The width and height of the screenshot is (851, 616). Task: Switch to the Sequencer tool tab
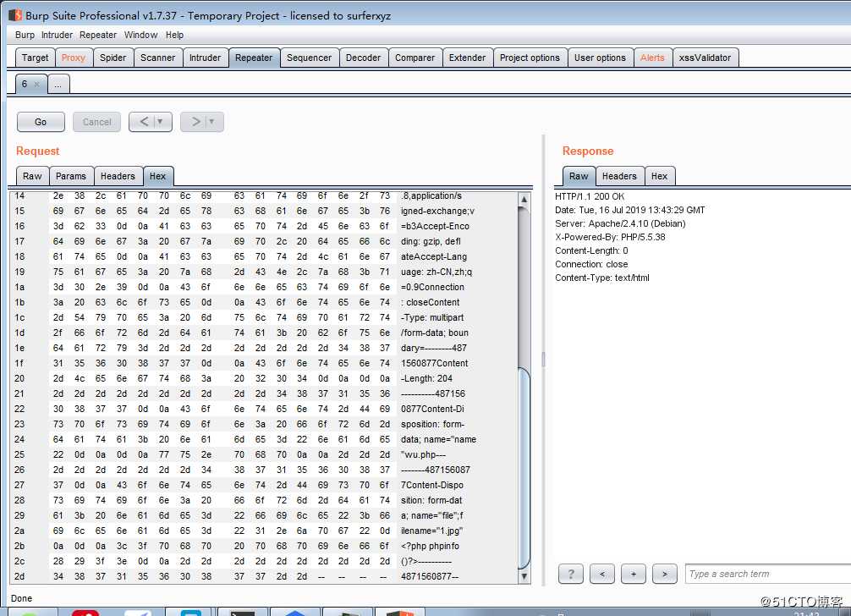coord(310,58)
